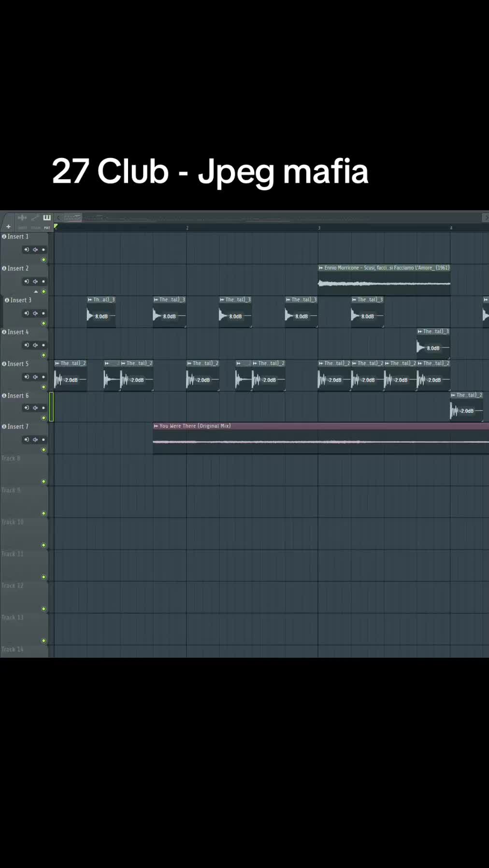Click the speaker icon on Insert 4
This screenshot has height=868, width=489.
point(35,345)
